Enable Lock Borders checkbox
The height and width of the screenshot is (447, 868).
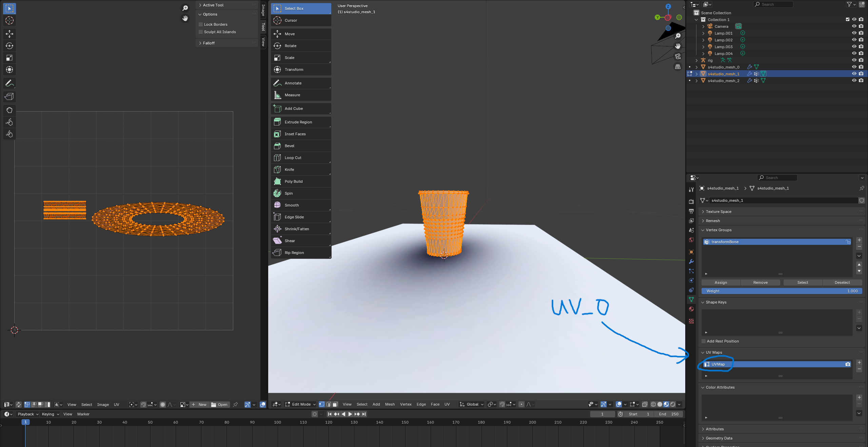click(x=201, y=24)
